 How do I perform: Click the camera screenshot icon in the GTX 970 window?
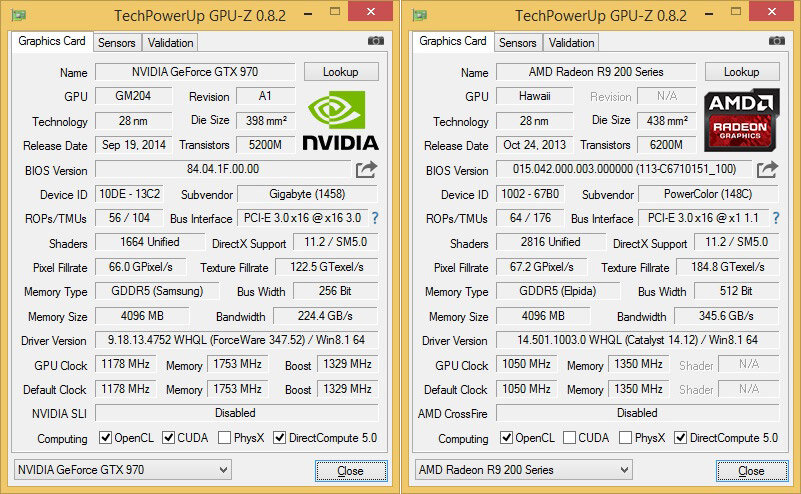[x=376, y=41]
